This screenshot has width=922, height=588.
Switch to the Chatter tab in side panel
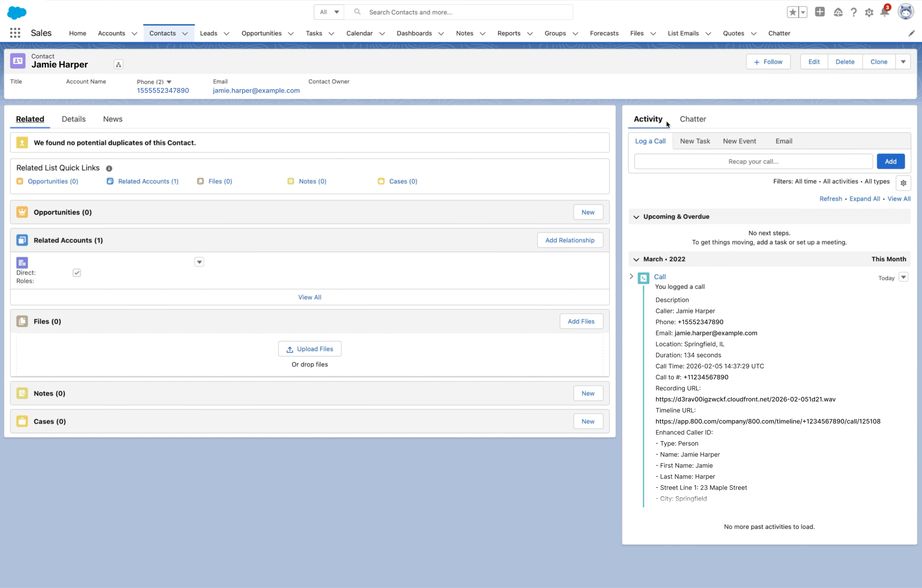coord(693,119)
